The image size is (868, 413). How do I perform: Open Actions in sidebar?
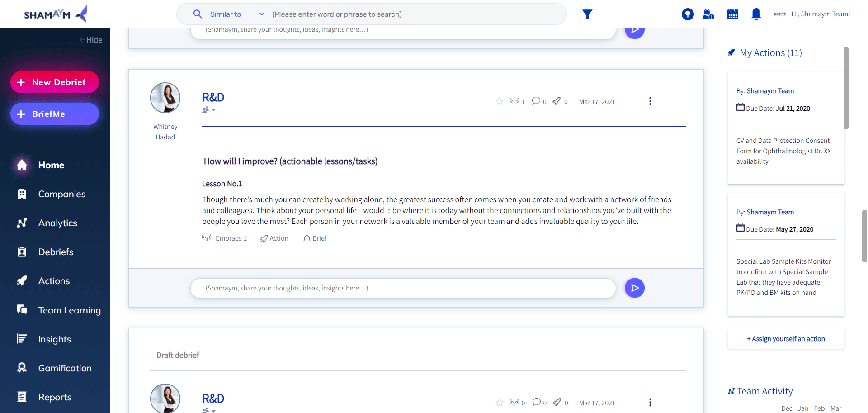point(55,281)
